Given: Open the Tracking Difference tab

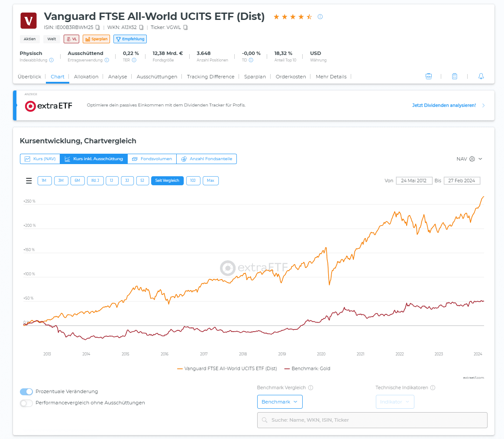Looking at the screenshot, I should click(210, 77).
